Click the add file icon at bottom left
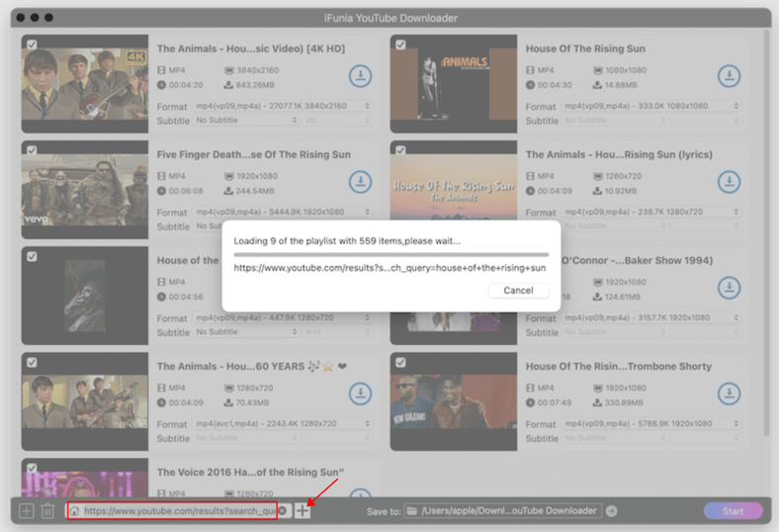Screen dimensions: 779x532 coord(27,511)
